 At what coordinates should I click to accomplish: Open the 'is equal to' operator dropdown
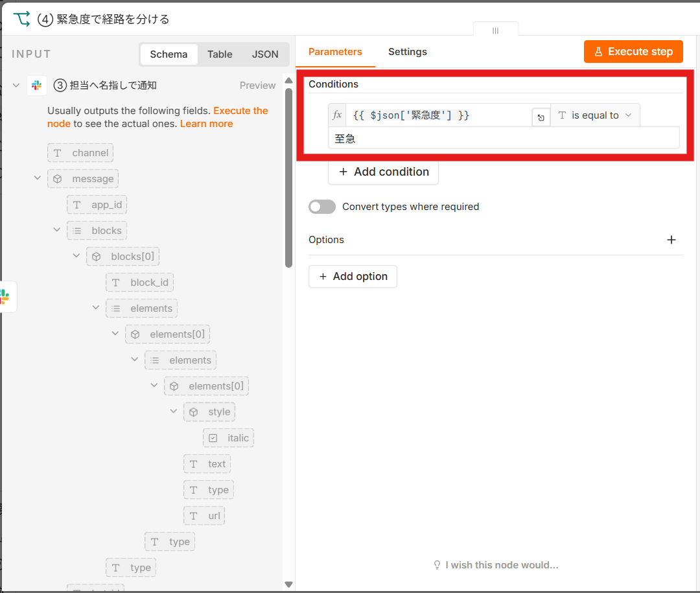click(595, 115)
